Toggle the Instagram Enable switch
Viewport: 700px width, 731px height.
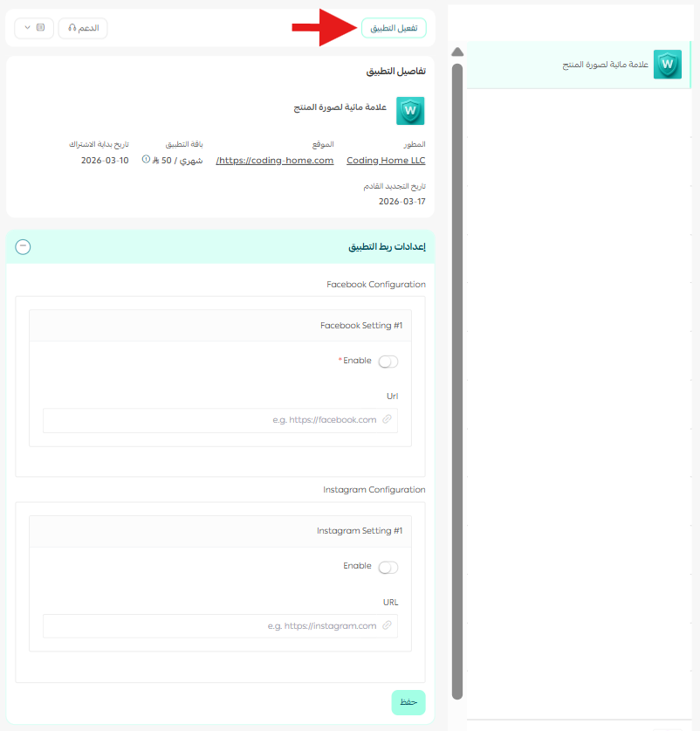[x=388, y=568]
